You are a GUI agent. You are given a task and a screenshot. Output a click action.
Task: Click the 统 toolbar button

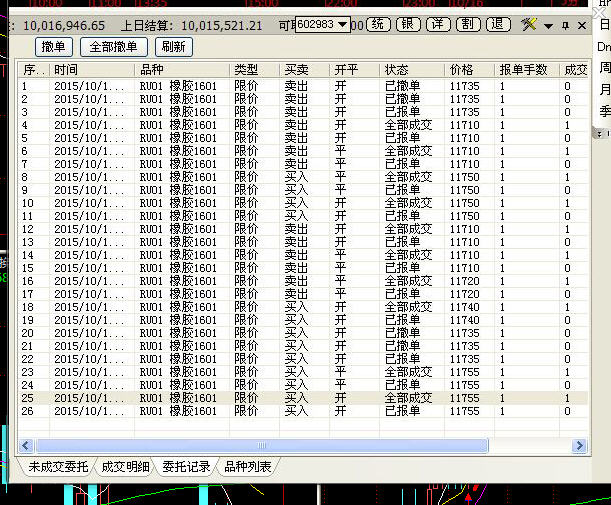pos(377,24)
